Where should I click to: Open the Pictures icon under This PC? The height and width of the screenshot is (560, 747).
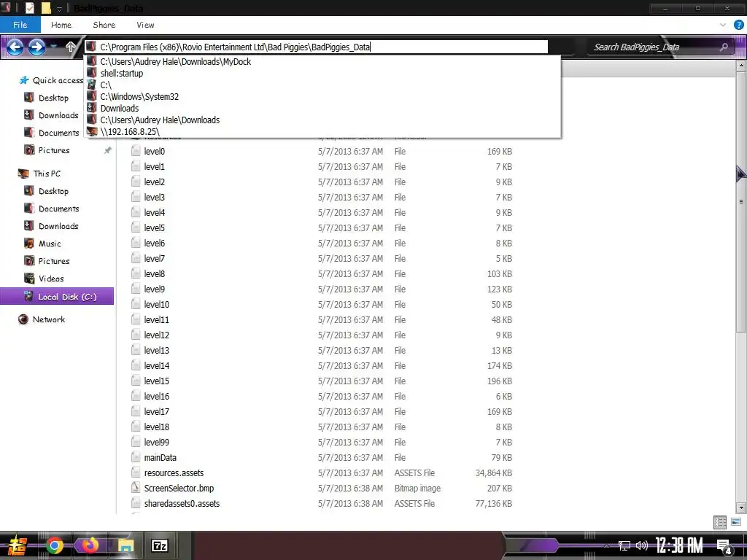pyautogui.click(x=29, y=261)
